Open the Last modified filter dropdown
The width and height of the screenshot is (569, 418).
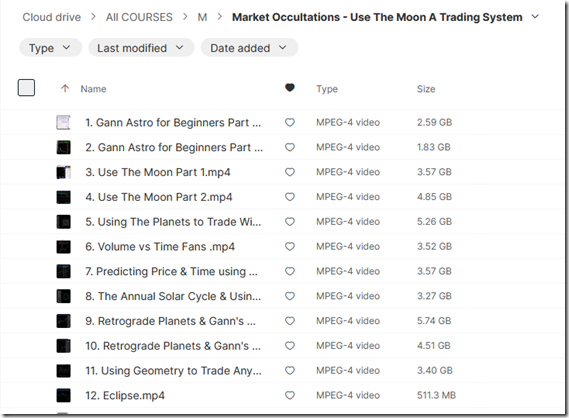pos(141,48)
